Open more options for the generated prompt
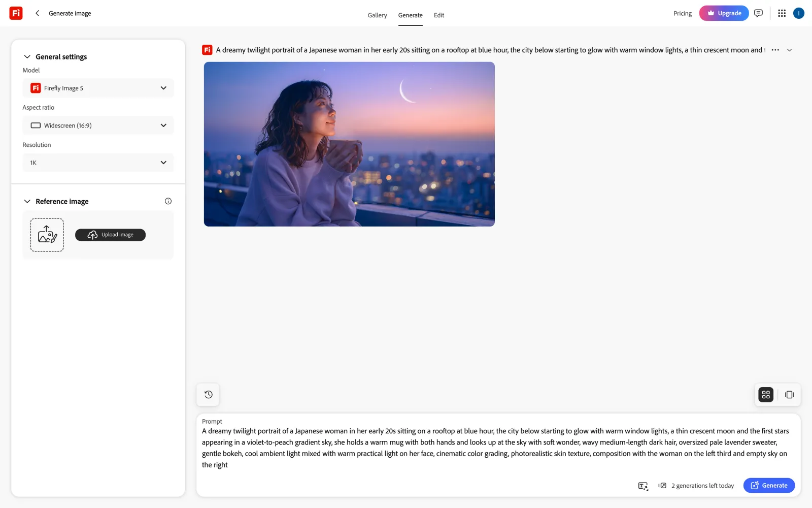The width and height of the screenshot is (812, 508). coord(775,50)
